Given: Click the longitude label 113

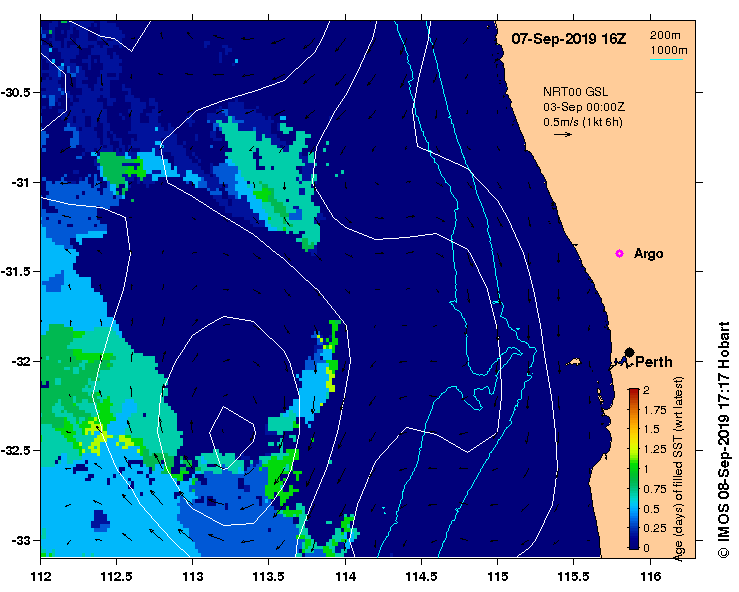Looking at the screenshot, I should coord(193,576).
